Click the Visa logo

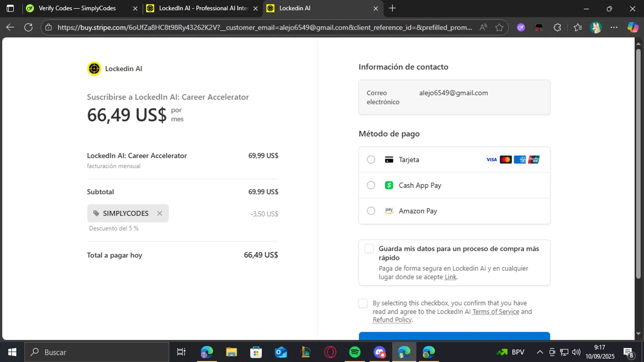pyautogui.click(x=492, y=160)
